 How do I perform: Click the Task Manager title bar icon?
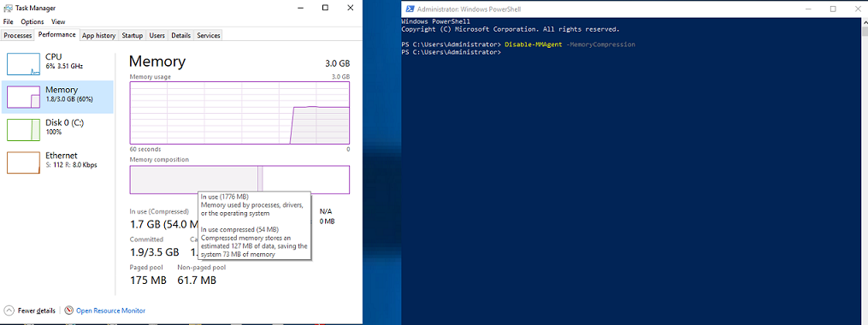(9, 8)
